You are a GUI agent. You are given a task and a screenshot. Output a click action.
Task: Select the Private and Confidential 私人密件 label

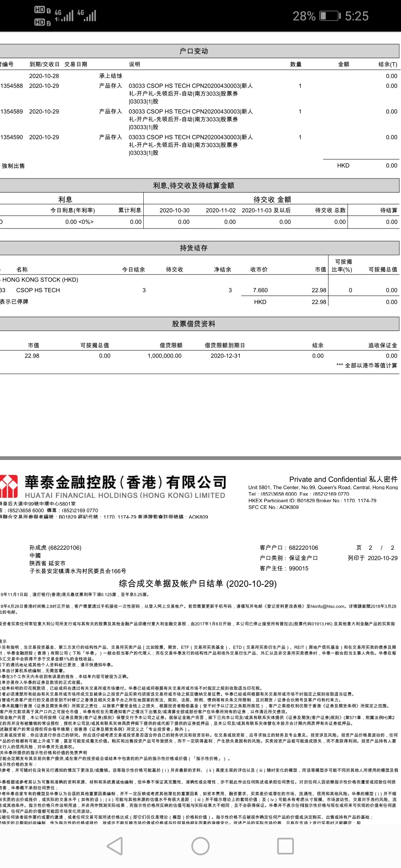point(343,479)
